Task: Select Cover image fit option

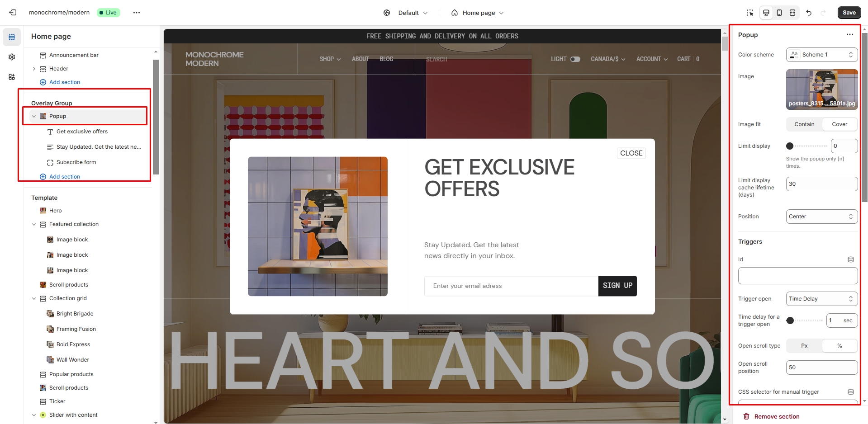Action: pos(840,124)
